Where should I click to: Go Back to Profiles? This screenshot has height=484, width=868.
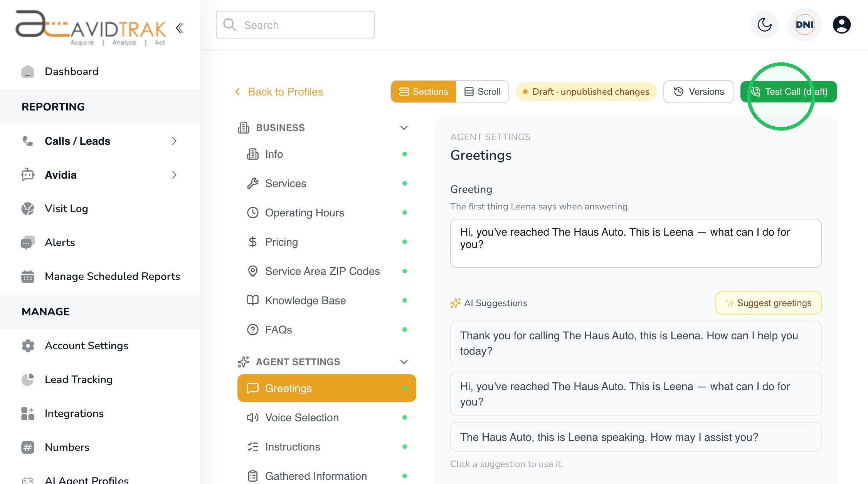[279, 92]
